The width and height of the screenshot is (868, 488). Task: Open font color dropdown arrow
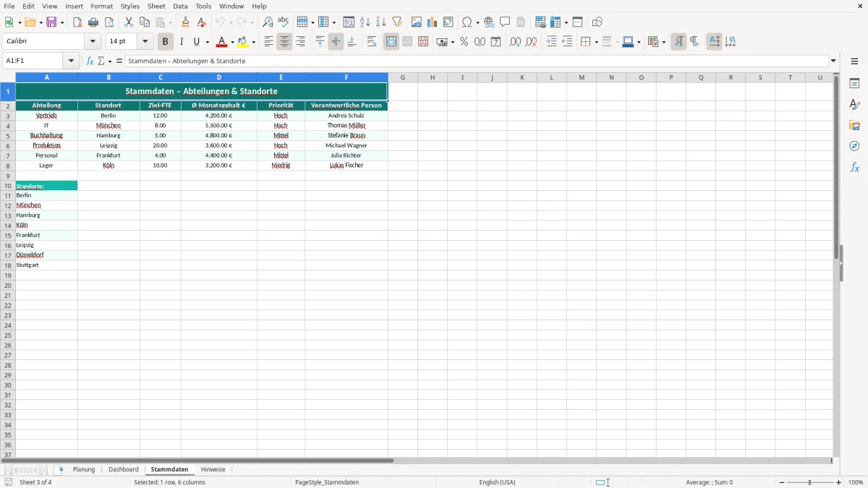(x=232, y=42)
